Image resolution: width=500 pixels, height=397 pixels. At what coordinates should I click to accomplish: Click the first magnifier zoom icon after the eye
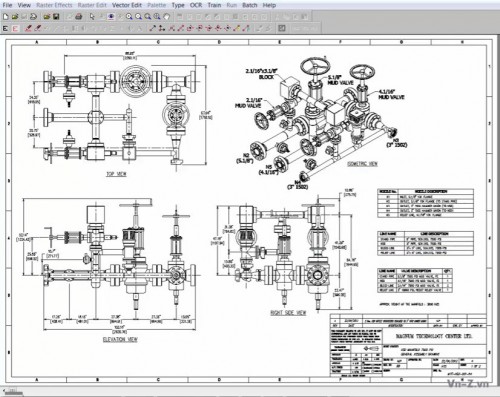click(x=129, y=17)
